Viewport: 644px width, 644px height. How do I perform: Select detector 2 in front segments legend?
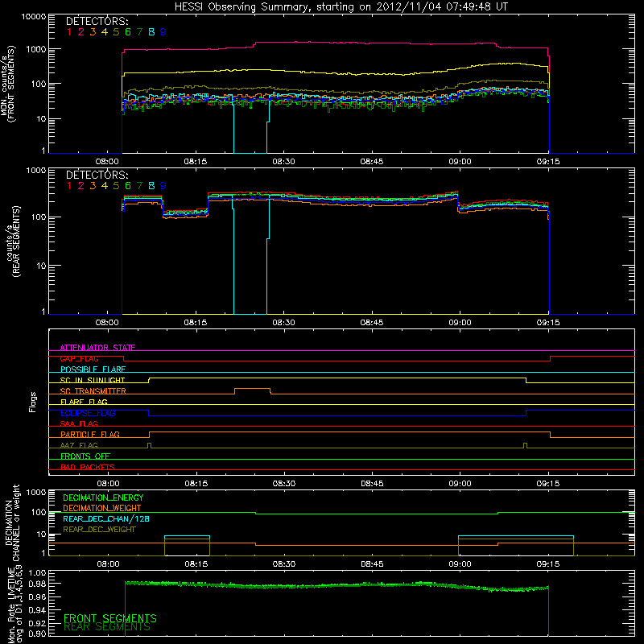(81, 32)
